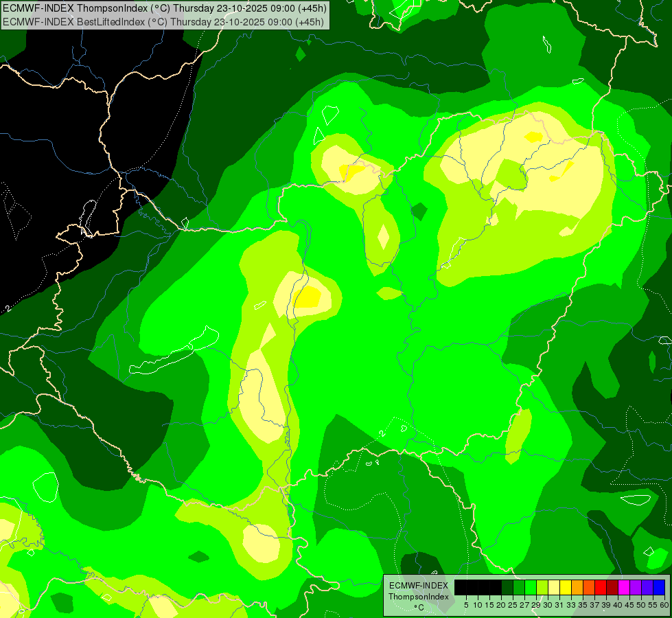Click legend tick value 60
Screen dimensions: 672x618
(664, 605)
